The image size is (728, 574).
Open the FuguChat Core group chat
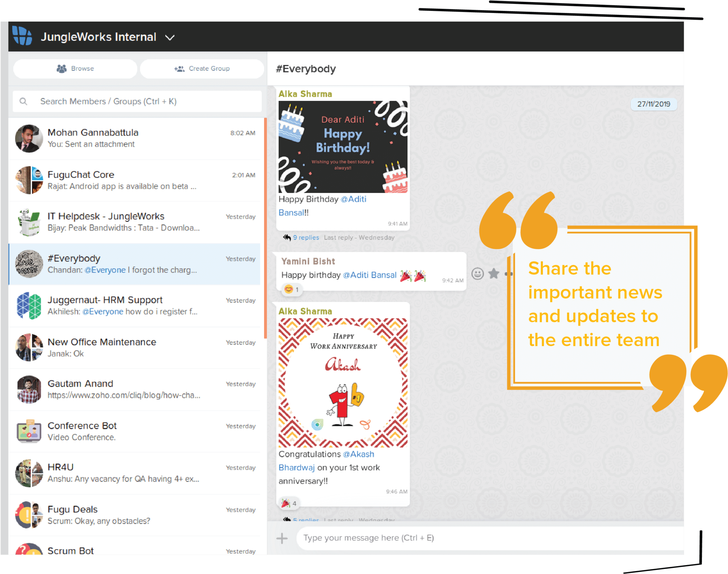[x=134, y=180]
